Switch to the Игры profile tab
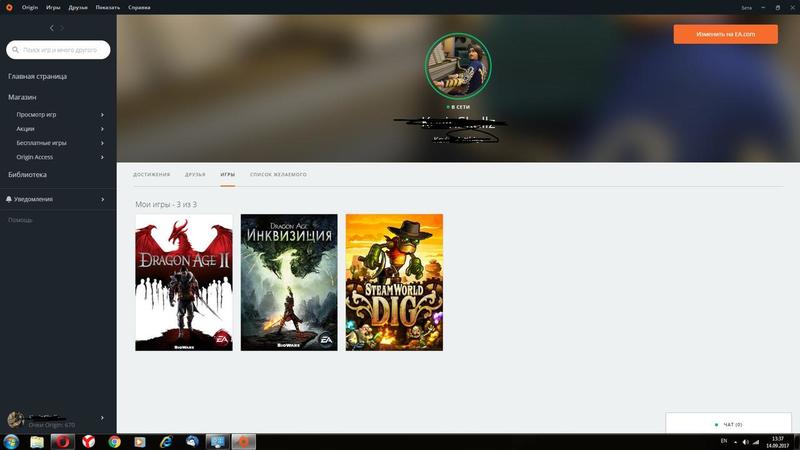Screen dimensions: 800x450 point(228,174)
